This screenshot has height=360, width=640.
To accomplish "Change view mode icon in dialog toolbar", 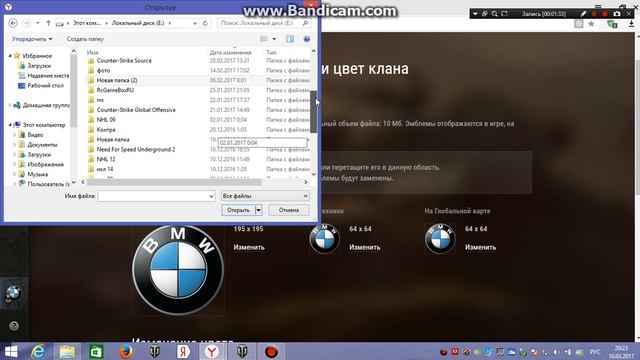I will tap(264, 39).
